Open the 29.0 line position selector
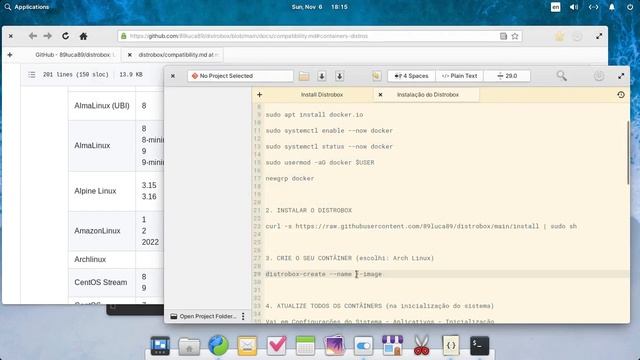The width and height of the screenshot is (640, 360). coord(507,76)
